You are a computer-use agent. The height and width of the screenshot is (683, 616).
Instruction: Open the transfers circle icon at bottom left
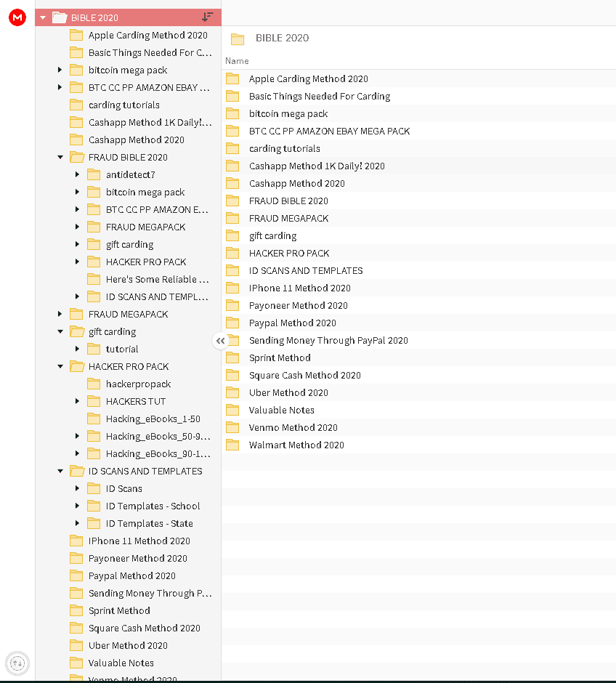point(17,663)
